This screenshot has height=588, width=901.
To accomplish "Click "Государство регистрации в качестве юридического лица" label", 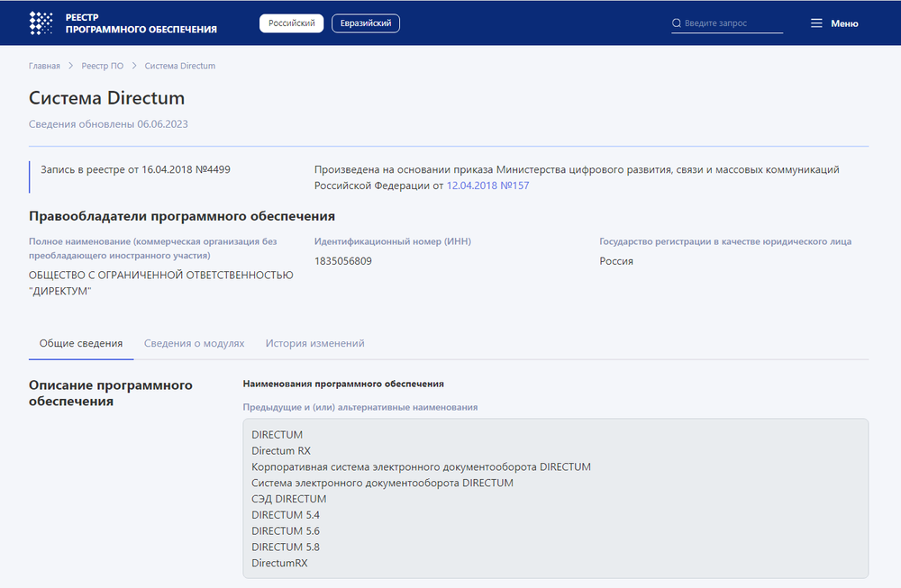I will [725, 241].
